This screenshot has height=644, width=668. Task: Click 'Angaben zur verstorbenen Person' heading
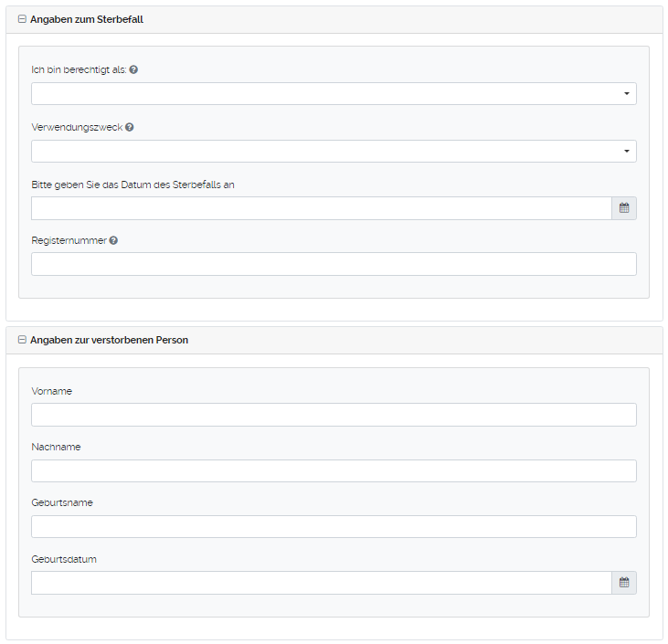(110, 340)
